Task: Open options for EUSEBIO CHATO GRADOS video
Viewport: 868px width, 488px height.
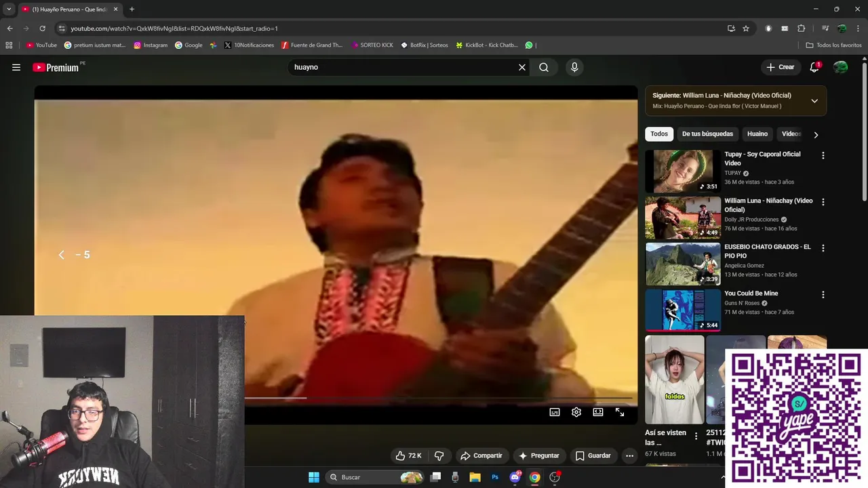Action: [823, 248]
